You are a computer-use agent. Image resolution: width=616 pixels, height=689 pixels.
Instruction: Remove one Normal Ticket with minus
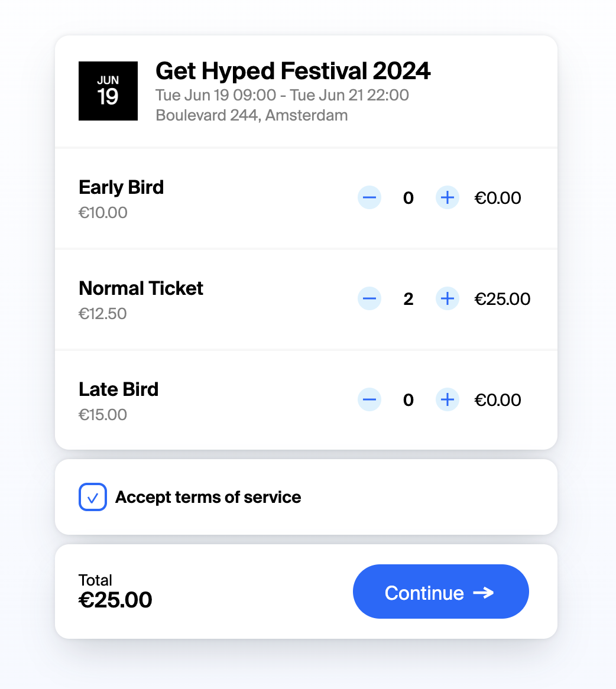[369, 299]
